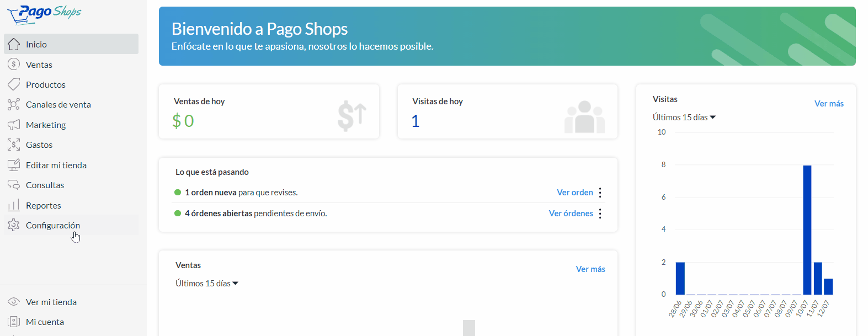This screenshot has height=336, width=868.
Task: Click the Ventas dollar coin icon
Action: tap(14, 65)
